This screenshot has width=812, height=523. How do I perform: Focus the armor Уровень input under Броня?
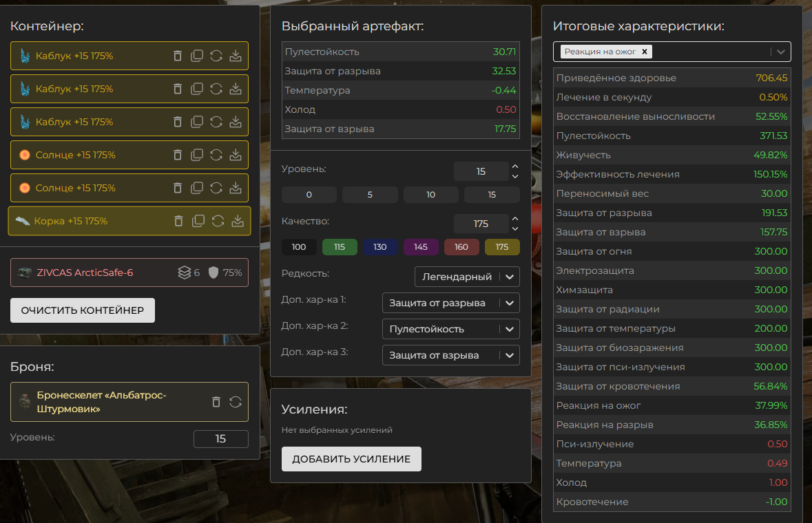tap(221, 438)
